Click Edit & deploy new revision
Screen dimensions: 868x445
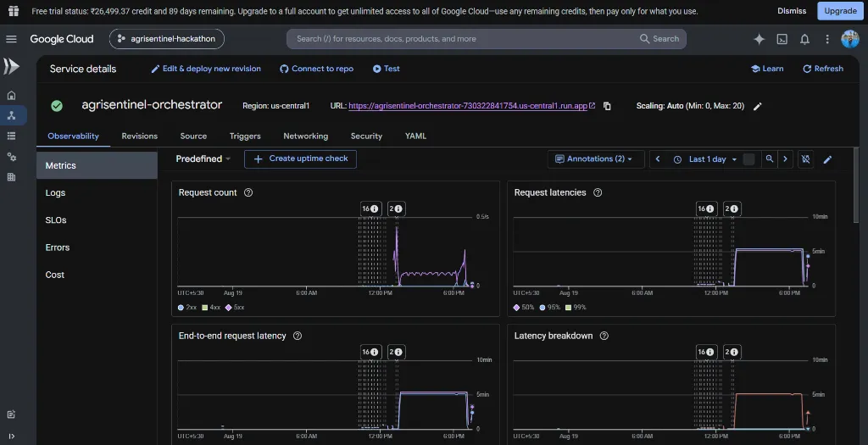pyautogui.click(x=206, y=69)
